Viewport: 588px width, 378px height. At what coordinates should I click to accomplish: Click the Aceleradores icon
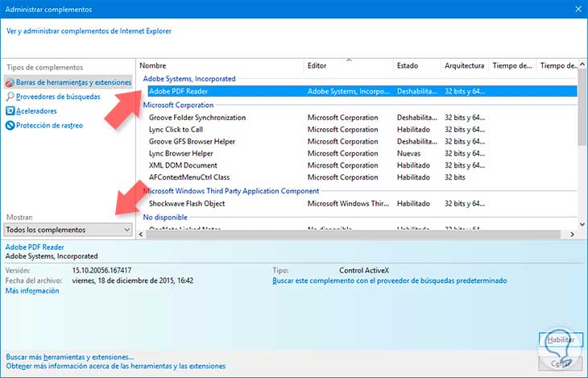coord(10,111)
